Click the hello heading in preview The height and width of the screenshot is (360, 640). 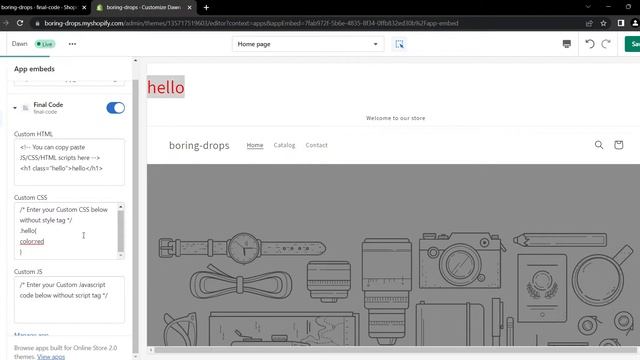click(x=166, y=87)
